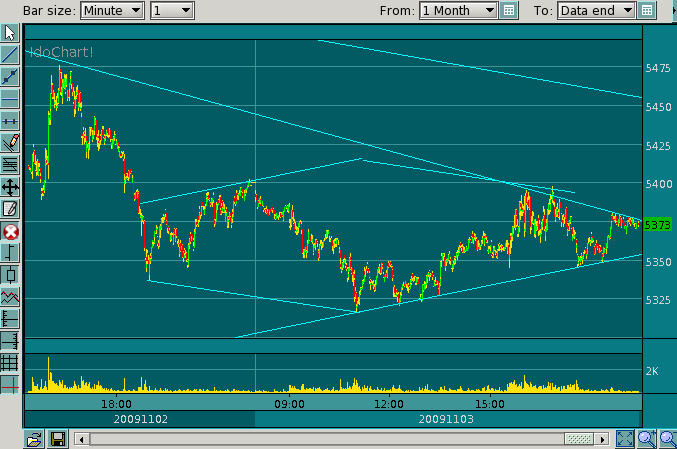Open the bar size number dropdown
The height and width of the screenshot is (449, 677).
[x=172, y=10]
